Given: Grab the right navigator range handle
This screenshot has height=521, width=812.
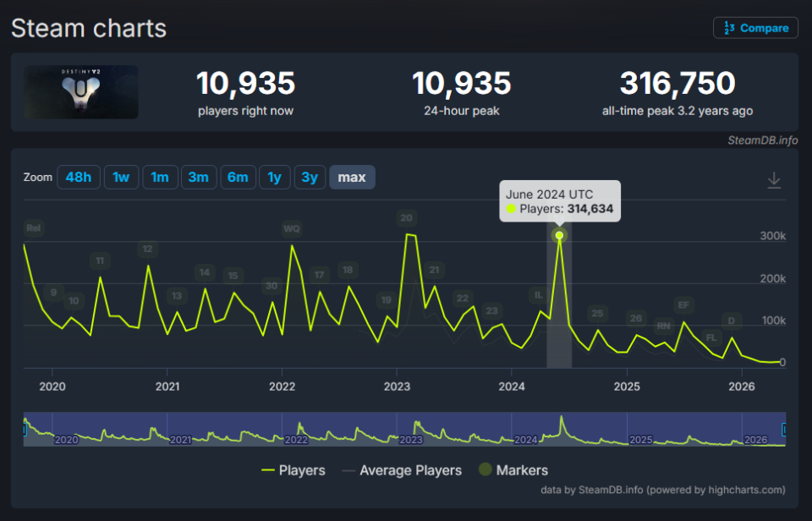Looking at the screenshot, I should click(784, 430).
